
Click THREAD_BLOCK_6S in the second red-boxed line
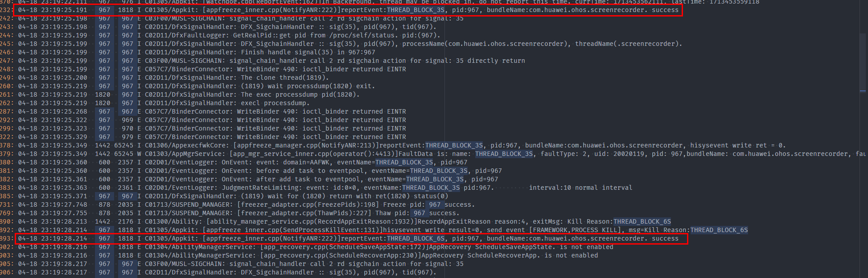[x=415, y=239]
